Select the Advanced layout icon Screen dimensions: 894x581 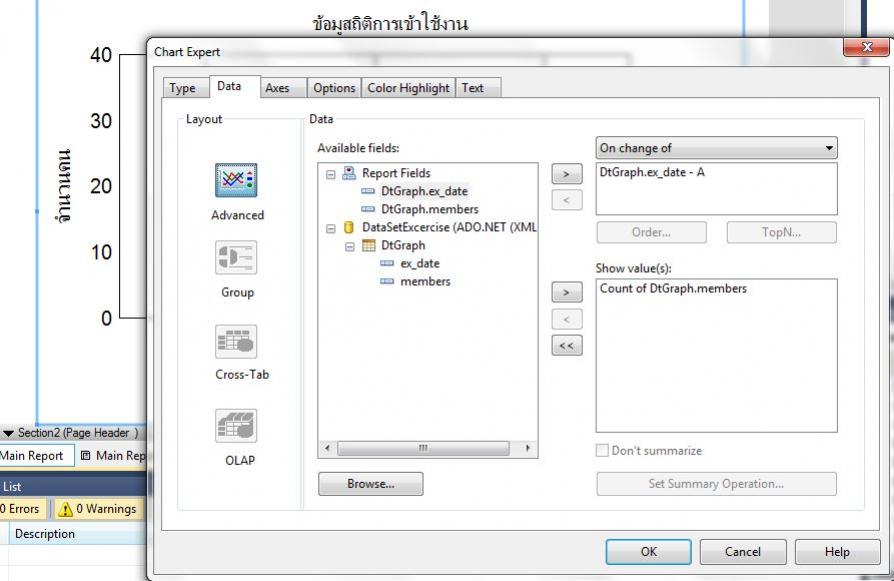tap(236, 181)
